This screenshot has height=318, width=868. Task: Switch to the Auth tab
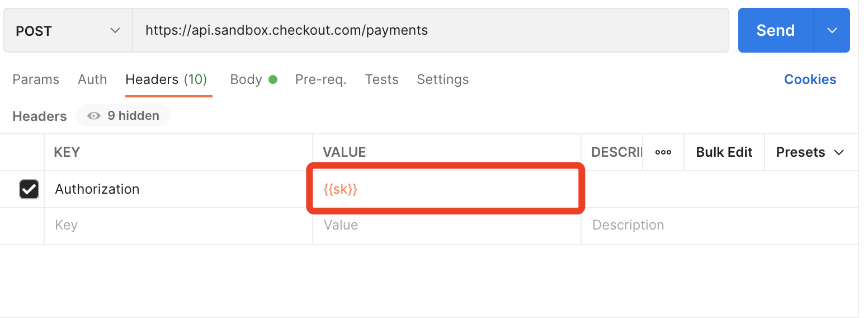coord(92,79)
